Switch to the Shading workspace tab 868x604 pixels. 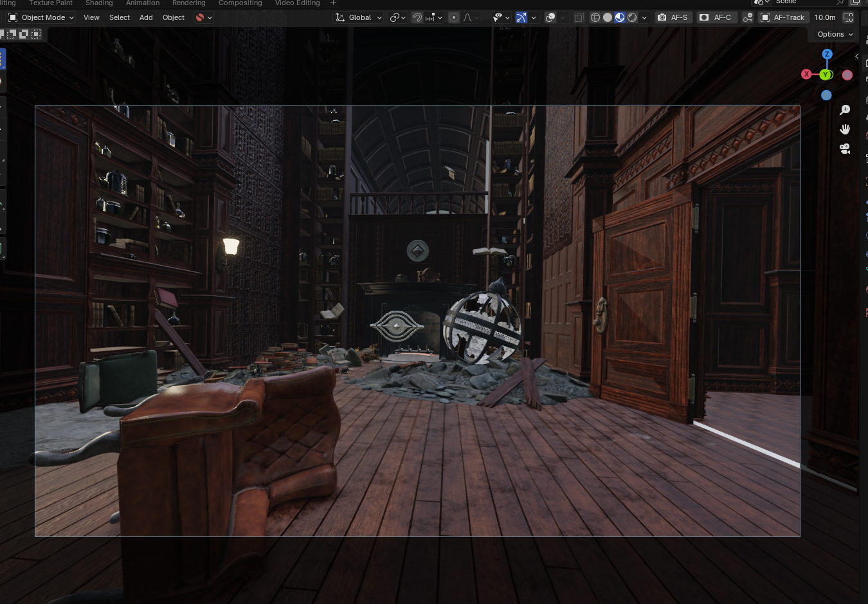click(99, 3)
